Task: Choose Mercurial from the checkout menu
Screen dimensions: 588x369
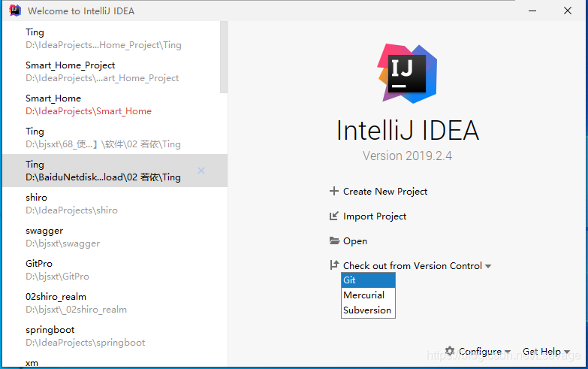Action: point(367,295)
